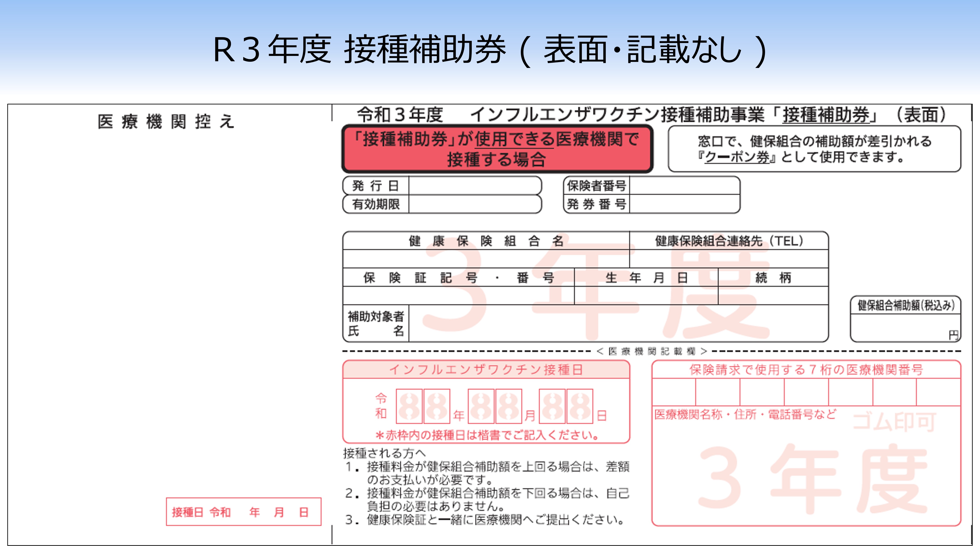Click the first digit box for vaccination year
The height and width of the screenshot is (546, 980).
[409, 406]
